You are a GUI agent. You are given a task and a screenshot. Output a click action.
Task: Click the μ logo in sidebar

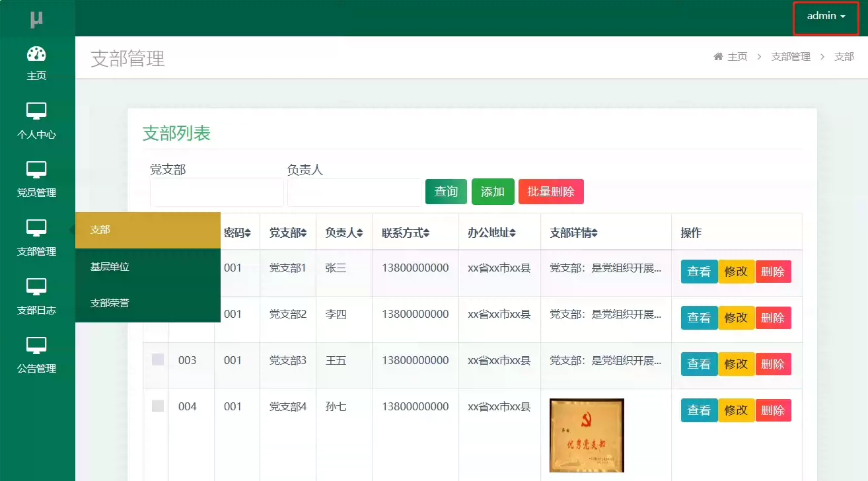click(x=36, y=19)
